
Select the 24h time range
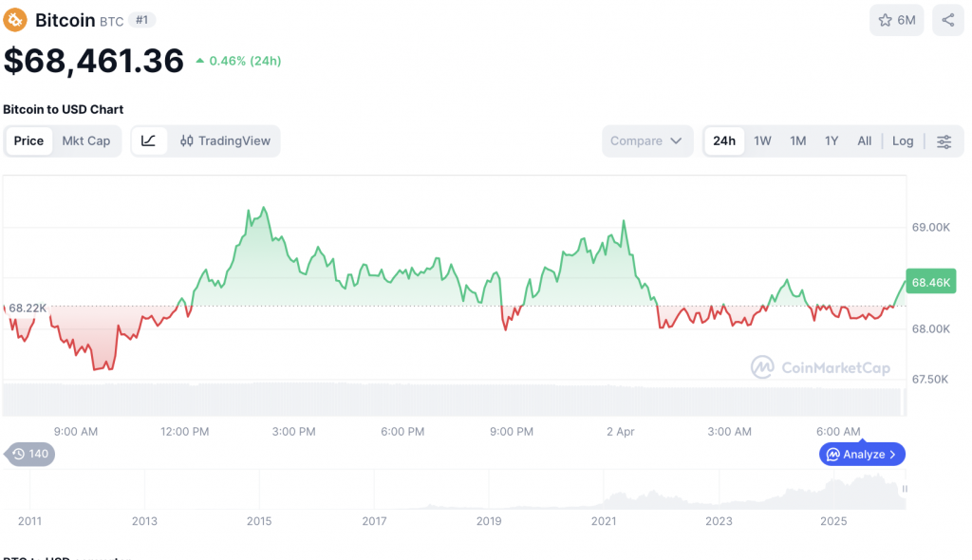click(724, 141)
